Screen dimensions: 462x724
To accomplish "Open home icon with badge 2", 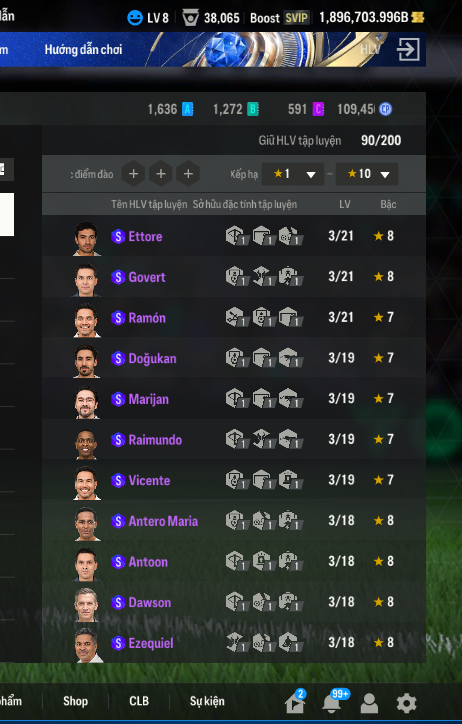I will pyautogui.click(x=295, y=704).
